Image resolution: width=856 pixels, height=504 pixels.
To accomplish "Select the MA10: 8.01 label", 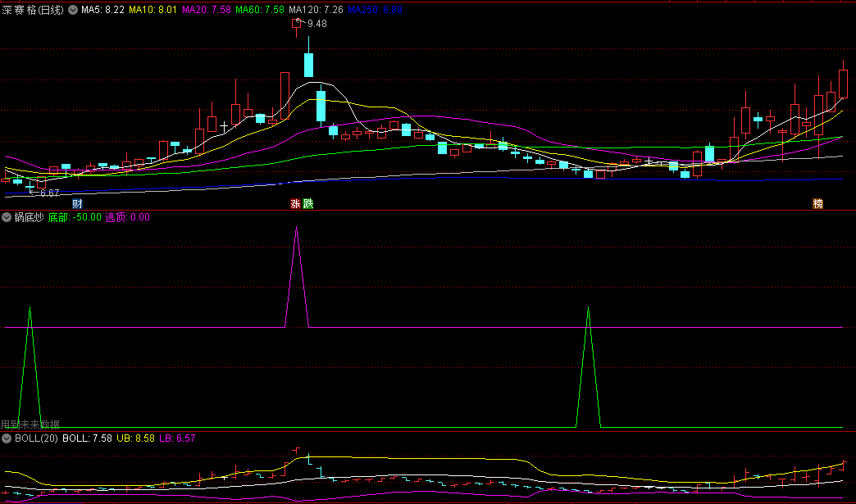I will point(153,10).
